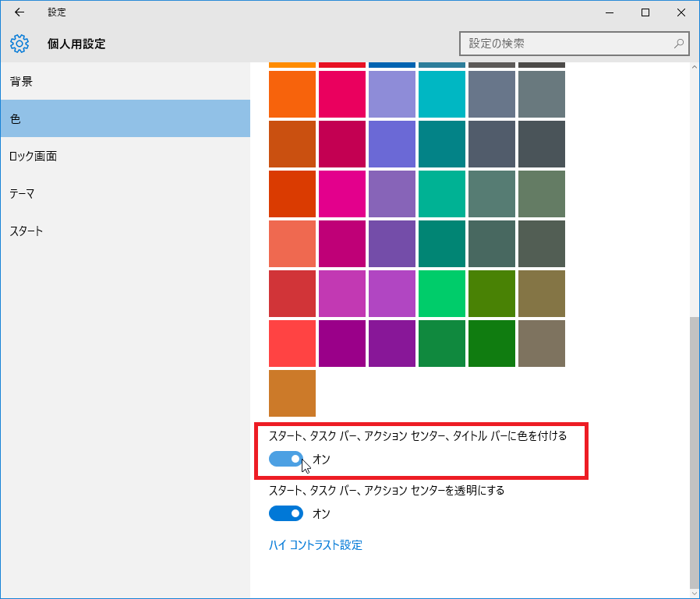Select the bright green swatch

(x=442, y=294)
